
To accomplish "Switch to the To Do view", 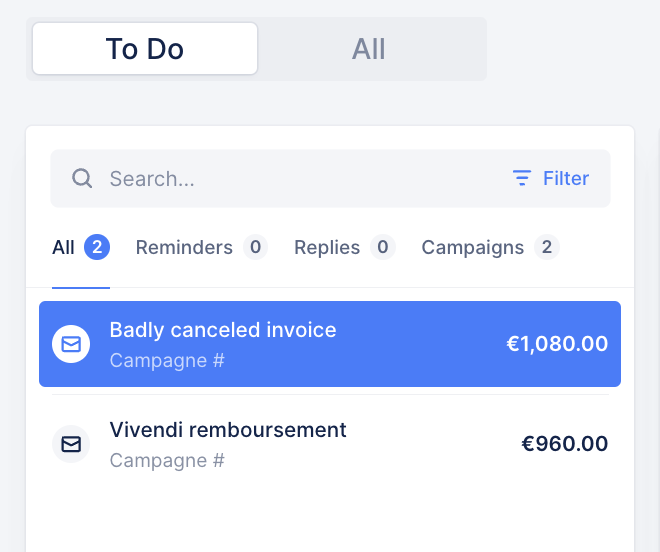I will (x=145, y=49).
